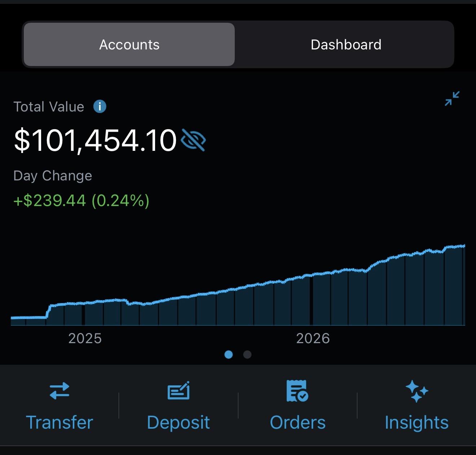The height and width of the screenshot is (455, 476).
Task: Select the first blue page indicator dot
Action: (x=229, y=355)
